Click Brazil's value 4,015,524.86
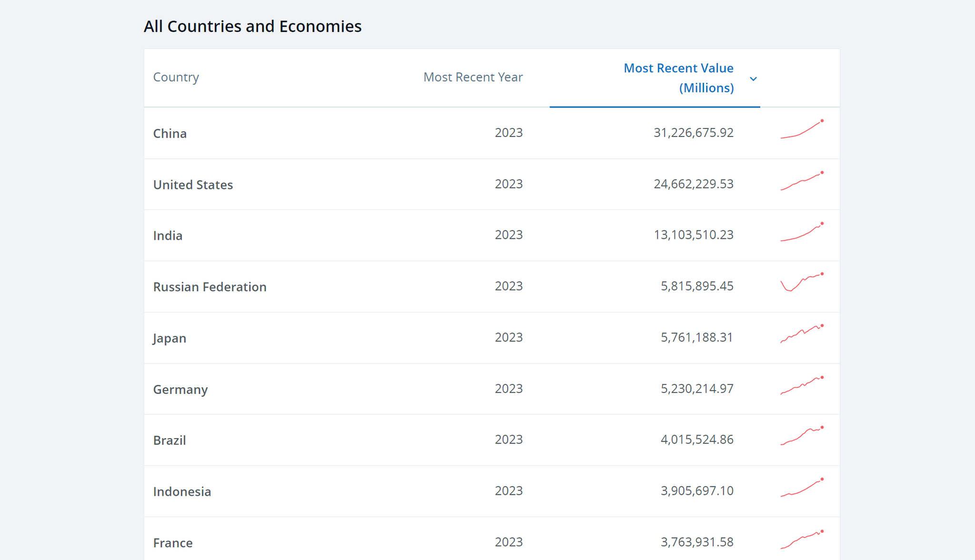Screen dimensions: 975x560 [x=696, y=440]
